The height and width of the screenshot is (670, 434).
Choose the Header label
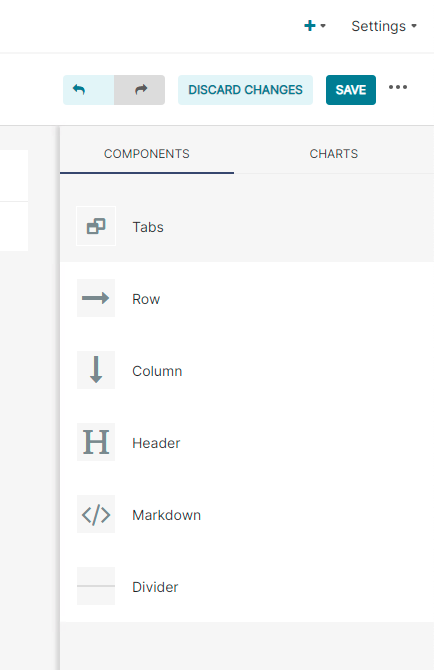(156, 443)
